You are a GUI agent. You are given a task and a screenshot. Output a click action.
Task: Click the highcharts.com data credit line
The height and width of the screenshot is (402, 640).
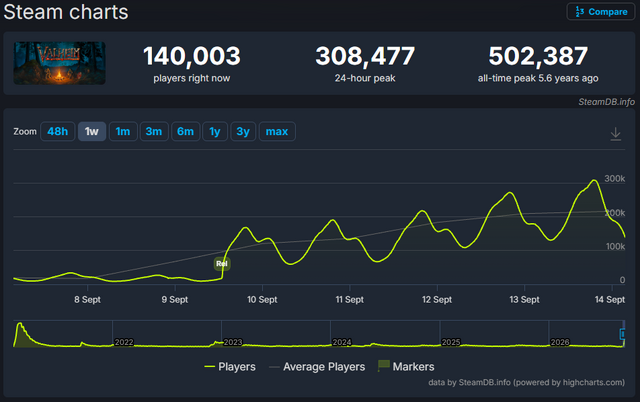pyautogui.click(x=526, y=382)
